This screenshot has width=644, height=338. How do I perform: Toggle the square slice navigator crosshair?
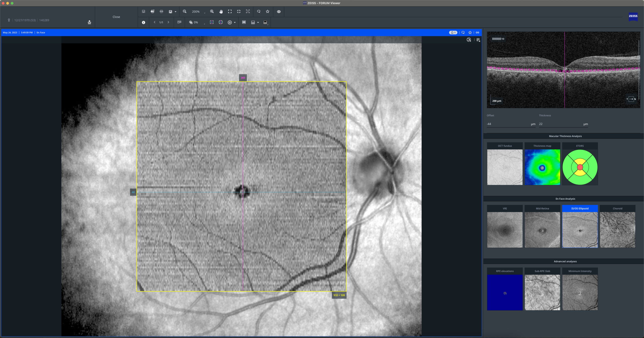click(x=212, y=22)
